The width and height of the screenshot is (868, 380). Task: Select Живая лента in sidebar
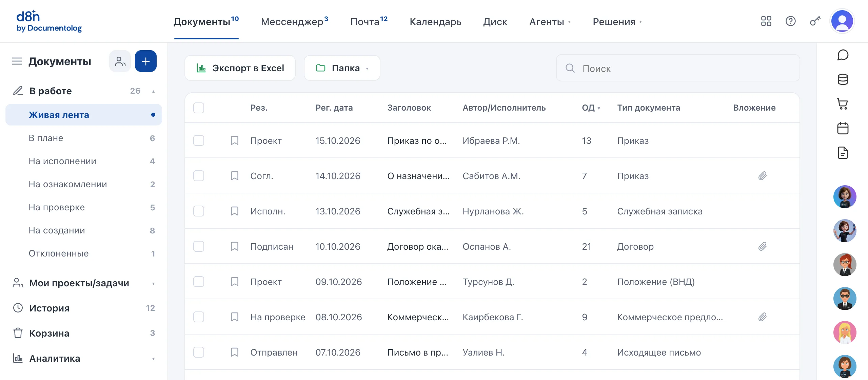[84, 115]
